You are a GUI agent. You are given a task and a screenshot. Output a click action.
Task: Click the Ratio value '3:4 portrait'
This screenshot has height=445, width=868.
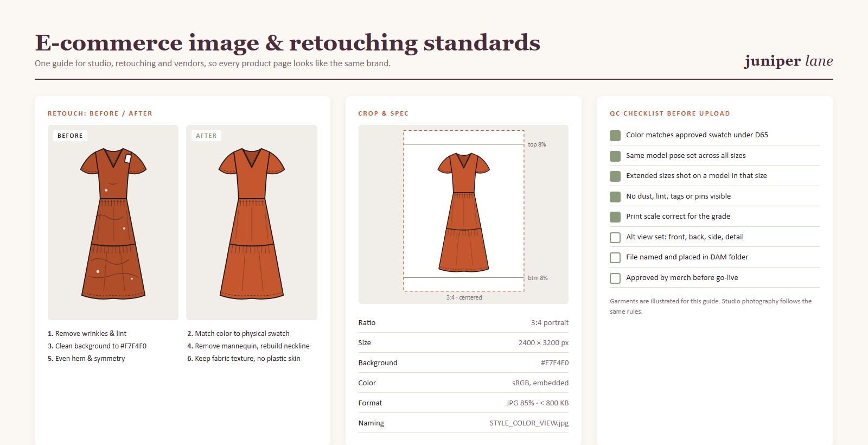[x=550, y=323]
